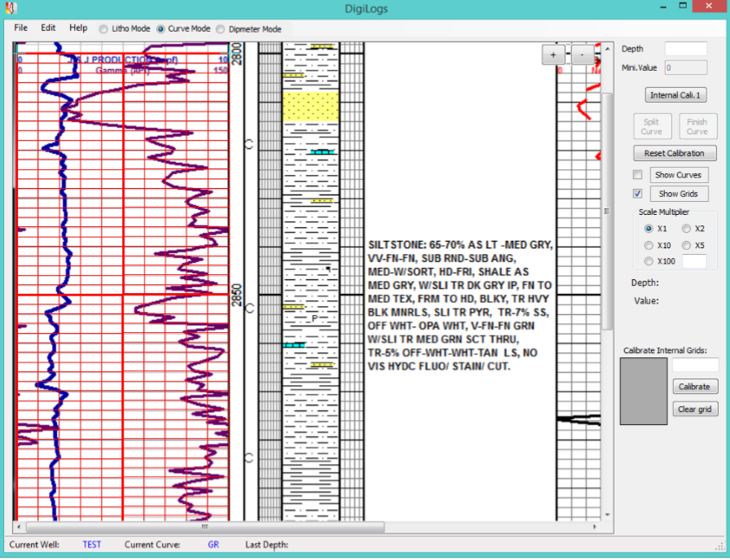Open the Edit menu
The height and width of the screenshot is (560, 730).
[x=48, y=28]
